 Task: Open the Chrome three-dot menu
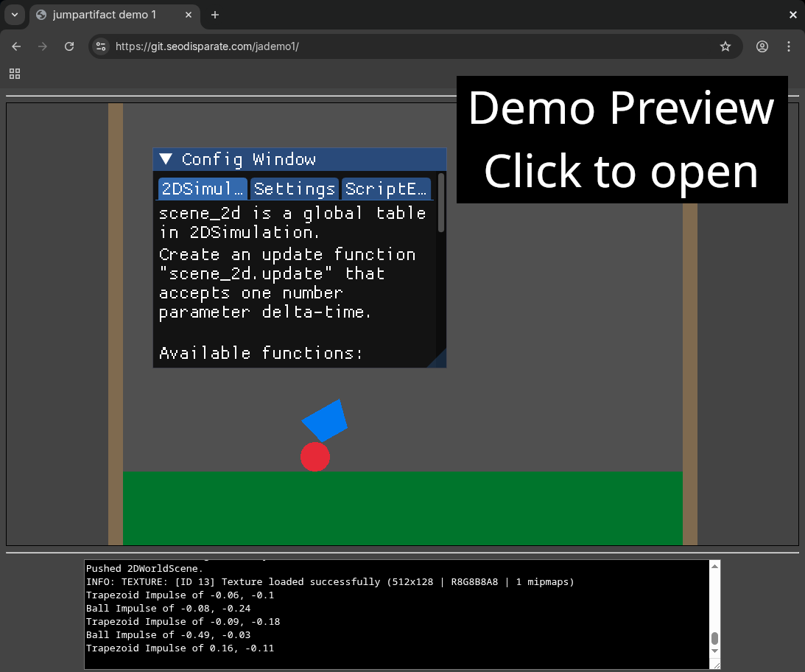click(789, 46)
